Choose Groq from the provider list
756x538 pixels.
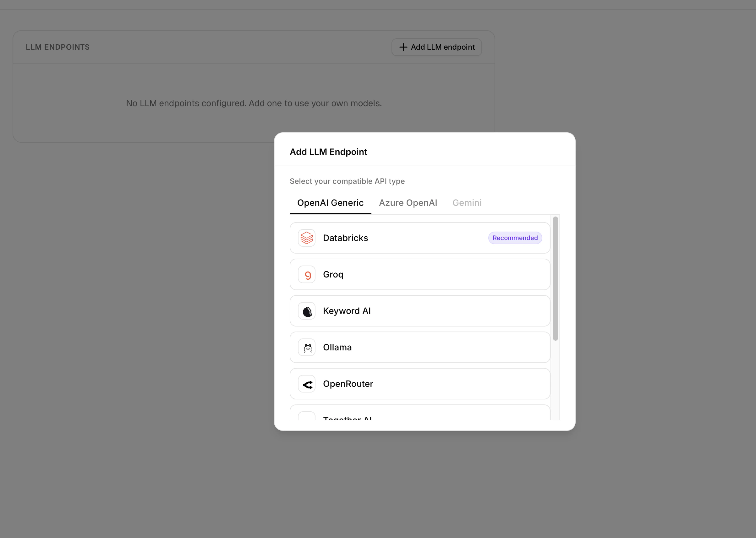click(x=419, y=274)
